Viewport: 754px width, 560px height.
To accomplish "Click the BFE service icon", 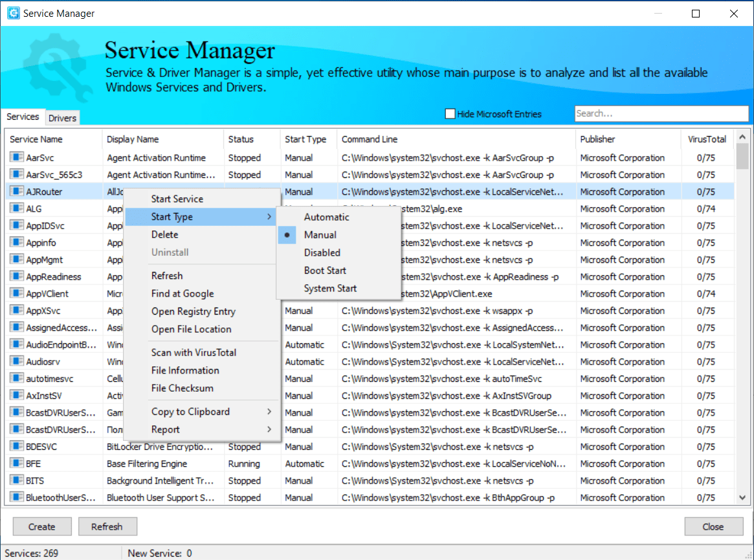I will 17,464.
